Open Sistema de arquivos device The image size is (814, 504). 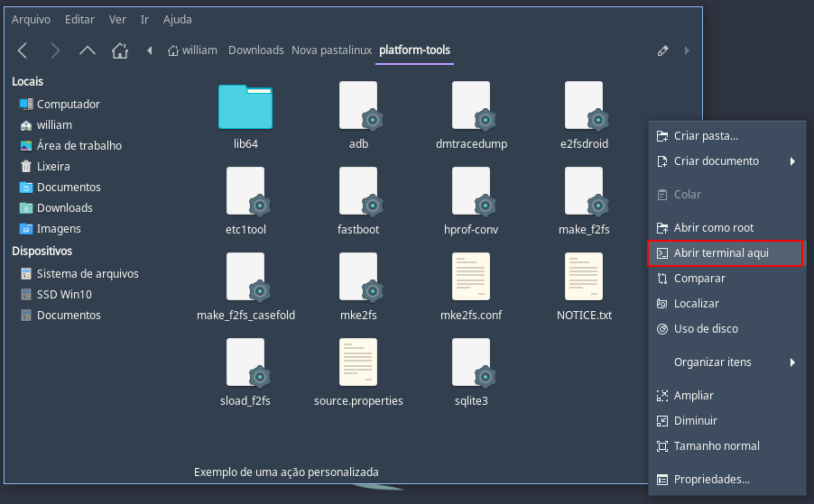[79, 274]
